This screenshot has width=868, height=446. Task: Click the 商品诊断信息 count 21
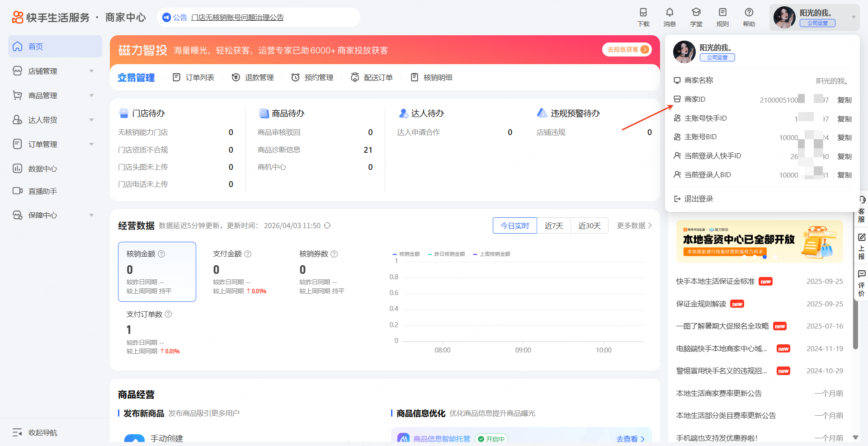(x=368, y=150)
